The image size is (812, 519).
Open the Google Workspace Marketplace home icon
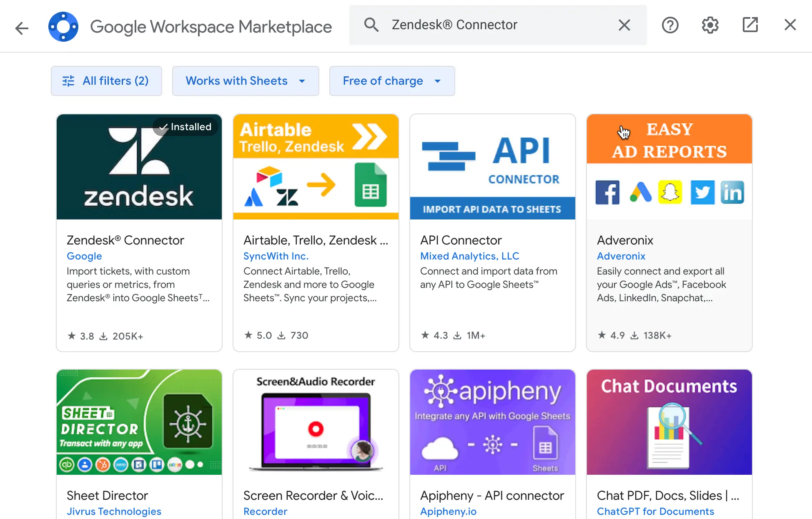point(63,26)
